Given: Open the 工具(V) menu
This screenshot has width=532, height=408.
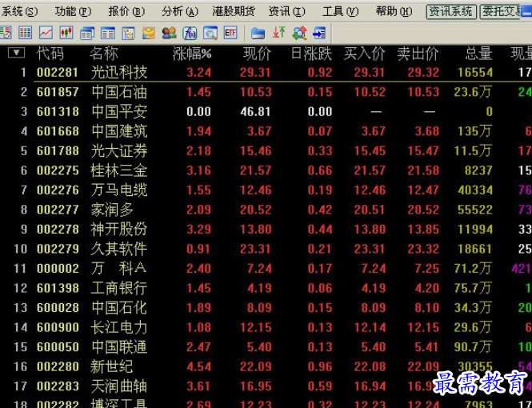Looking at the screenshot, I should pyautogui.click(x=340, y=12).
